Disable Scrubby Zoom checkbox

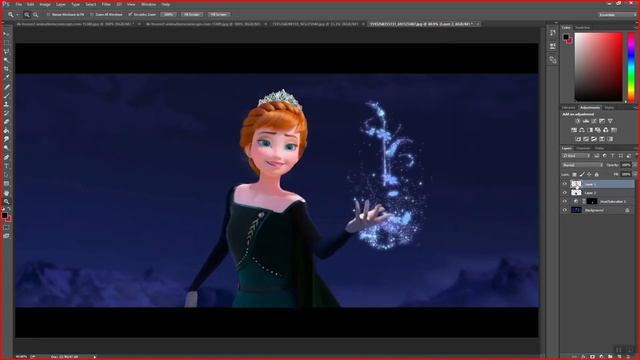130,15
